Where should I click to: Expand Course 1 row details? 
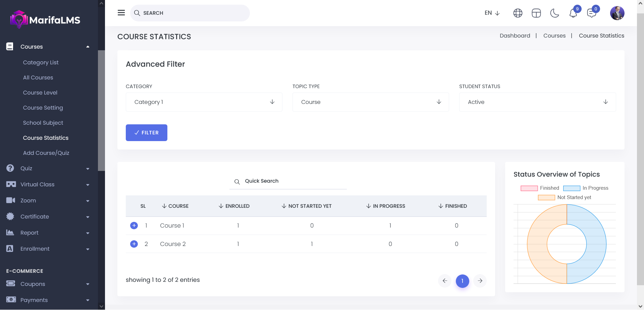(x=134, y=226)
